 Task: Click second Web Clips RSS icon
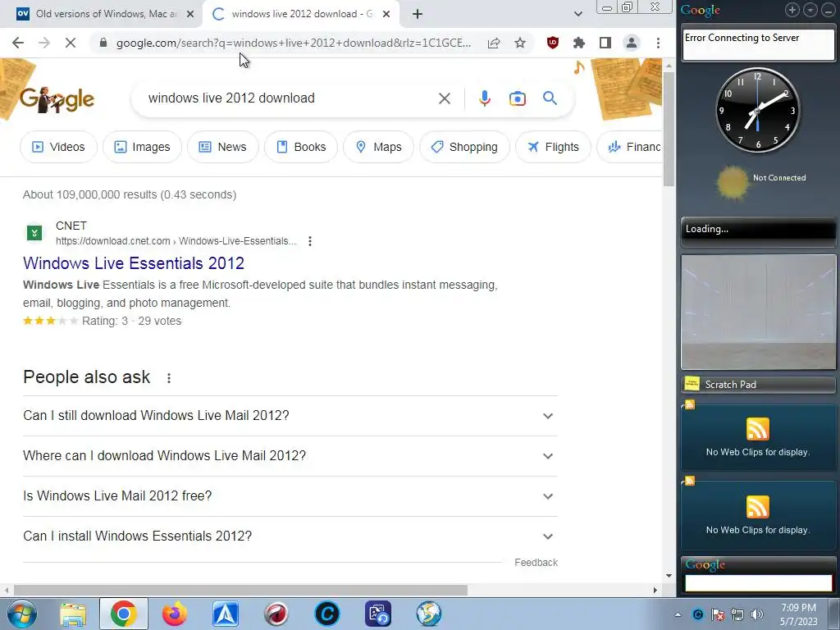[x=757, y=507]
